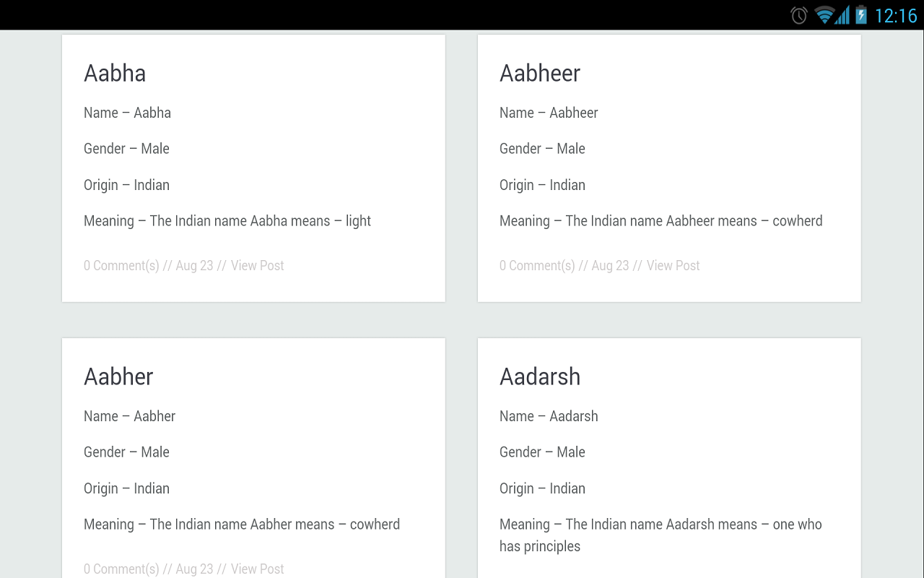
Task: Open comments link on Aabha card
Action: click(121, 266)
